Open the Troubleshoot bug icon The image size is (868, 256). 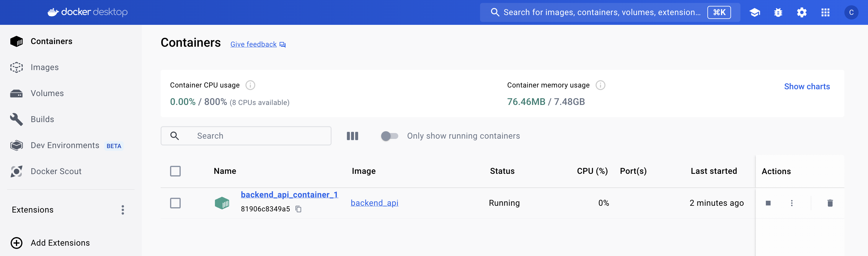tap(778, 12)
